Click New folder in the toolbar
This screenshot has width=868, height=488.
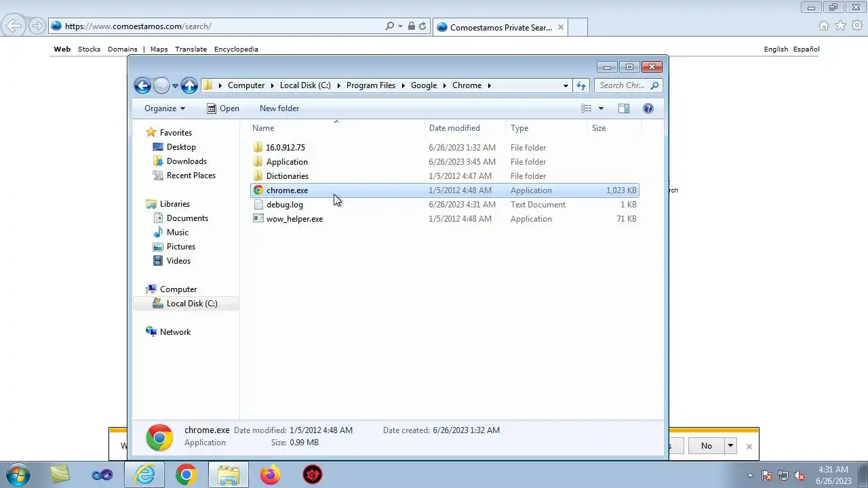tap(279, 108)
